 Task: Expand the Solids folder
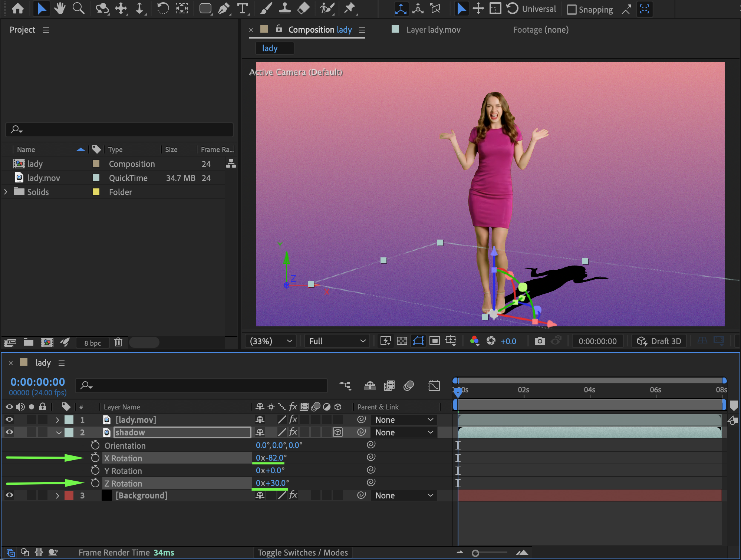click(6, 192)
